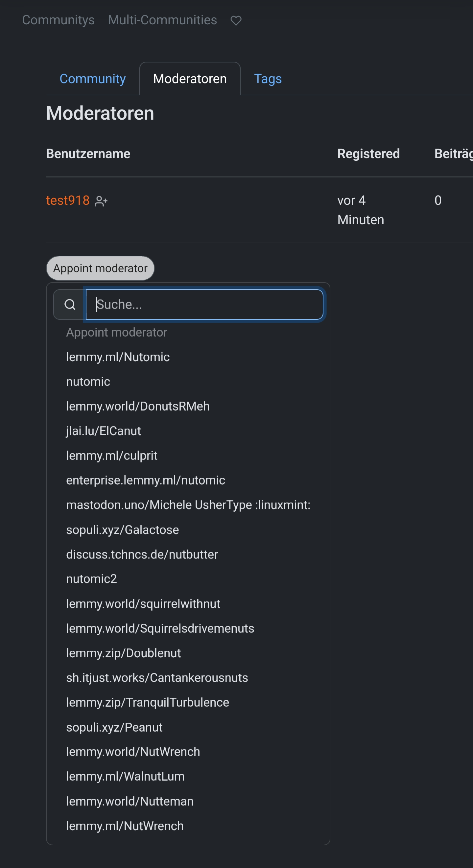Click the add-user icon beside test918

point(101,201)
